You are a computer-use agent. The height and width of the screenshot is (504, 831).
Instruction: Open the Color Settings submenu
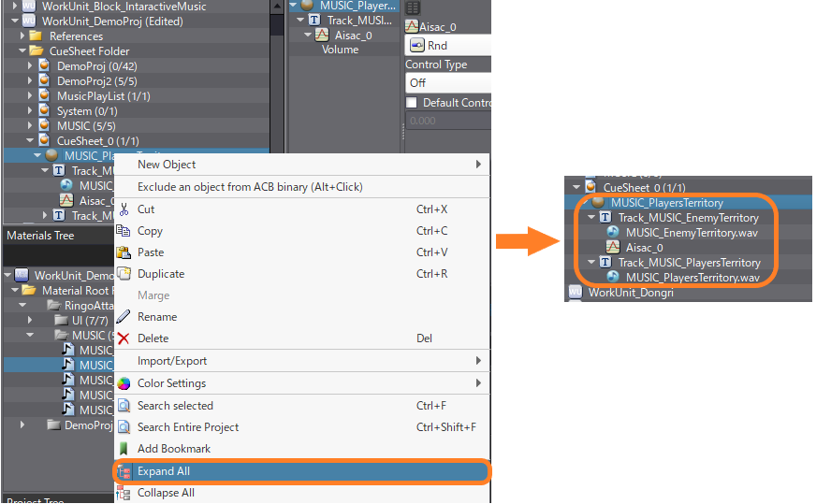(302, 383)
